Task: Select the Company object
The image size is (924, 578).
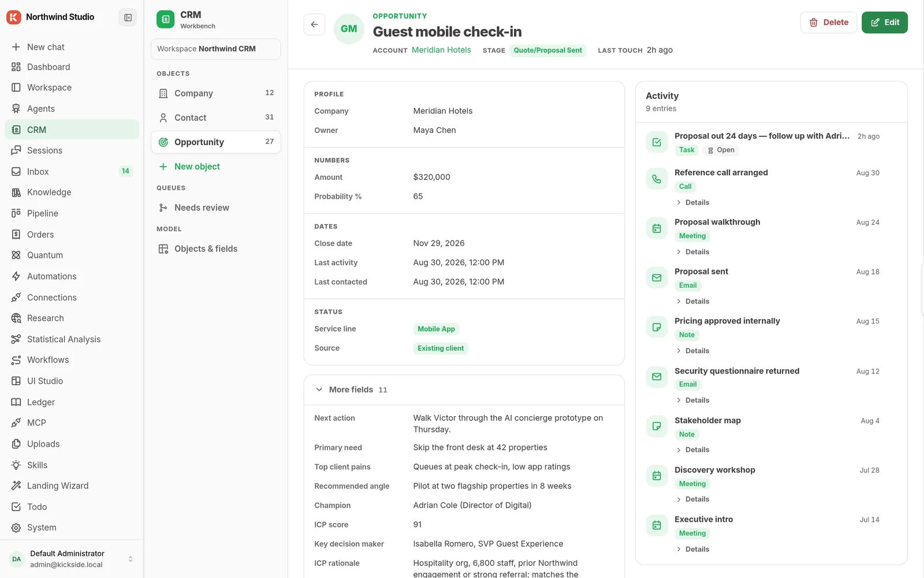Action: point(216,93)
